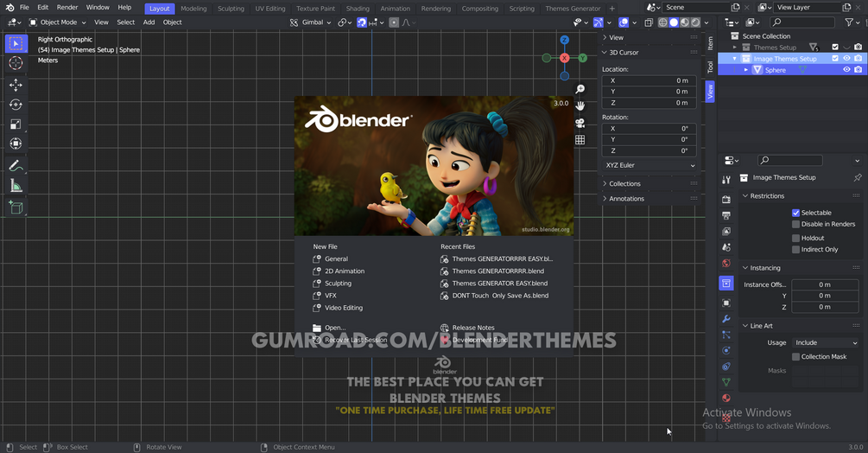Screen dimensions: 868x453
Task: Pin the Image Themes Setup properties
Action: [x=858, y=178]
